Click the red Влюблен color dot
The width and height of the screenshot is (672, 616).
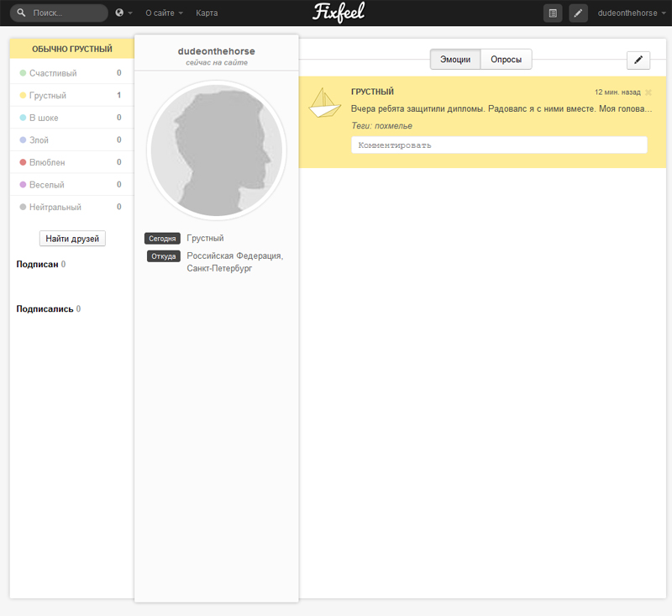[24, 162]
